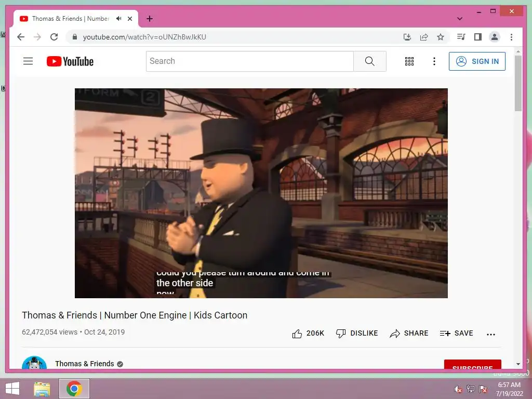Share this page via address bar icon
The height and width of the screenshot is (399, 532).
click(x=424, y=37)
